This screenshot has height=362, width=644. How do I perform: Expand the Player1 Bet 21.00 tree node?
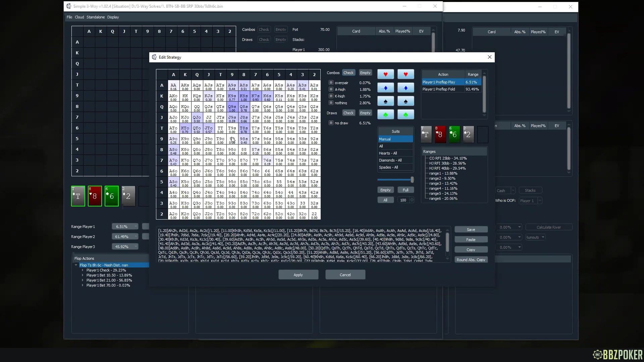click(83, 280)
